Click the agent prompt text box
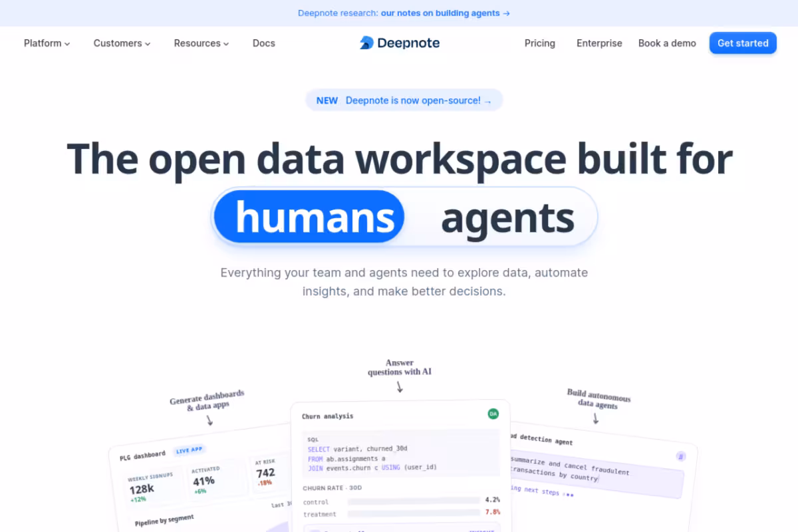The width and height of the screenshot is (798, 532). click(x=597, y=473)
